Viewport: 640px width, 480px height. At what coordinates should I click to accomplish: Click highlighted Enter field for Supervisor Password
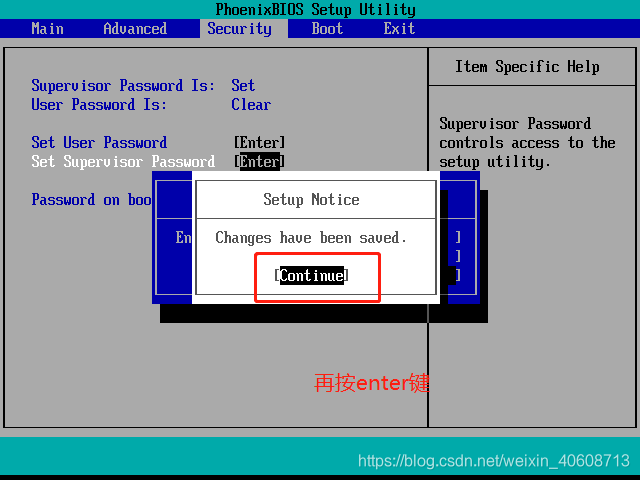pos(259,162)
